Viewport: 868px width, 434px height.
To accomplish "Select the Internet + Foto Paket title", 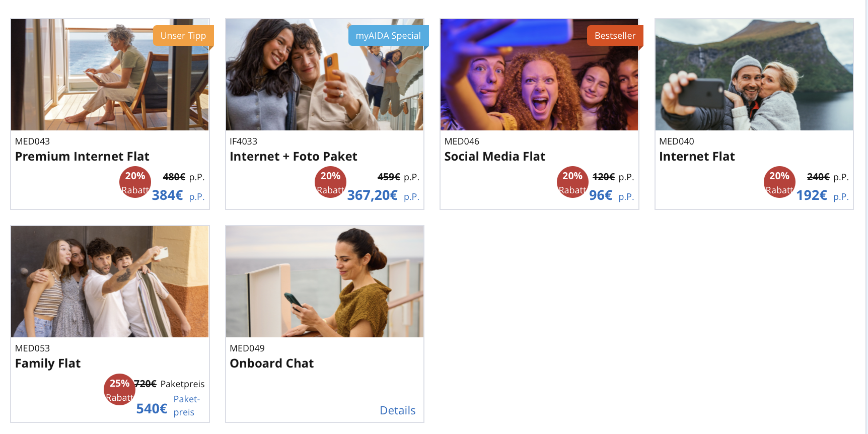I will coord(294,157).
